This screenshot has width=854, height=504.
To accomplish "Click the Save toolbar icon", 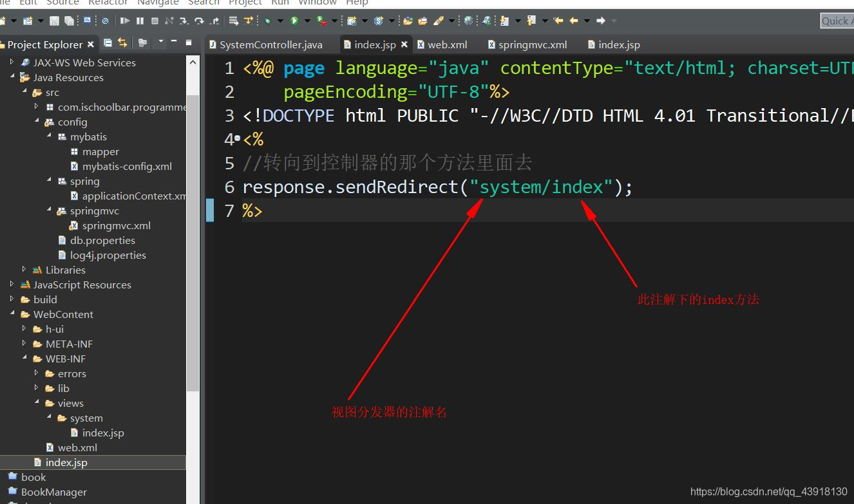I will coord(55,21).
